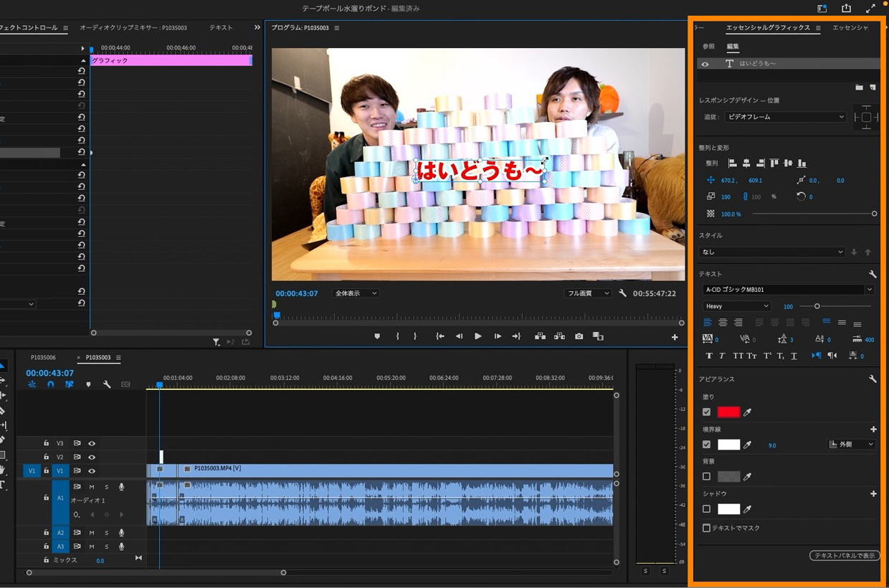Toggle lock on track V1

(47, 470)
